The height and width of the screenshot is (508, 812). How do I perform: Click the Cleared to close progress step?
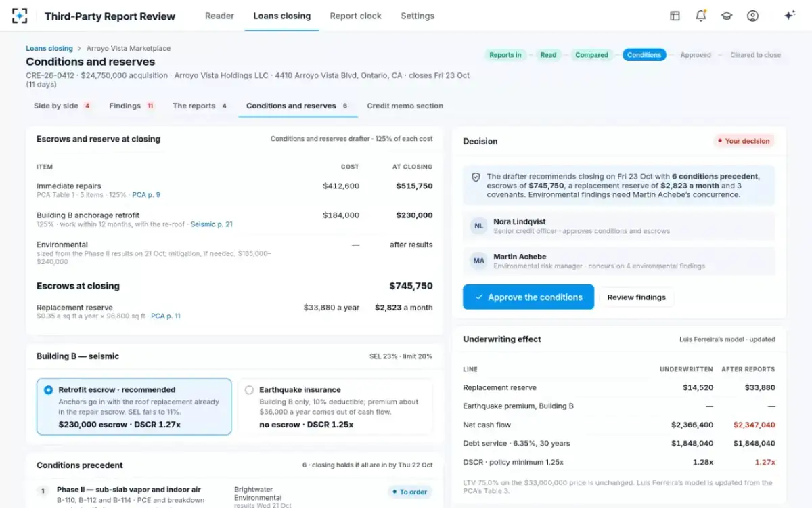tap(755, 55)
